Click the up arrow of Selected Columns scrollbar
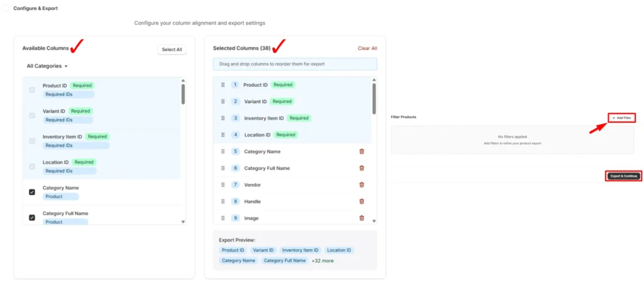 coord(374,80)
